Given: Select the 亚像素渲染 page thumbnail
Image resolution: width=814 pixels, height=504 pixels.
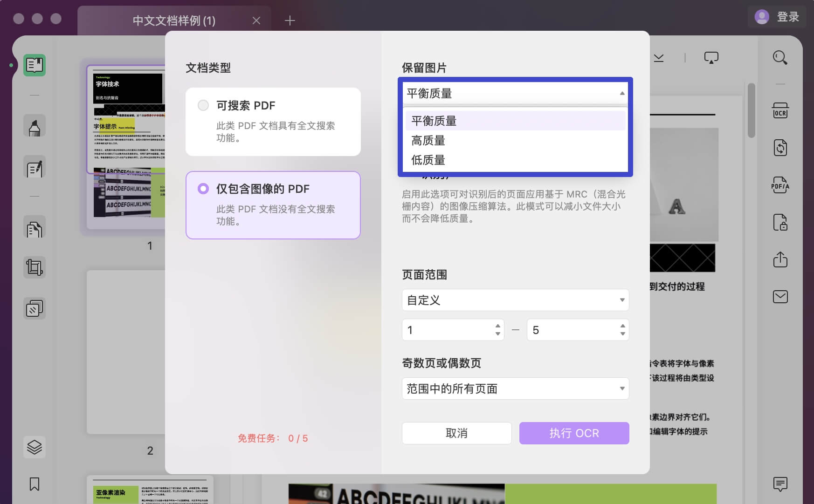Looking at the screenshot, I should tap(150, 490).
